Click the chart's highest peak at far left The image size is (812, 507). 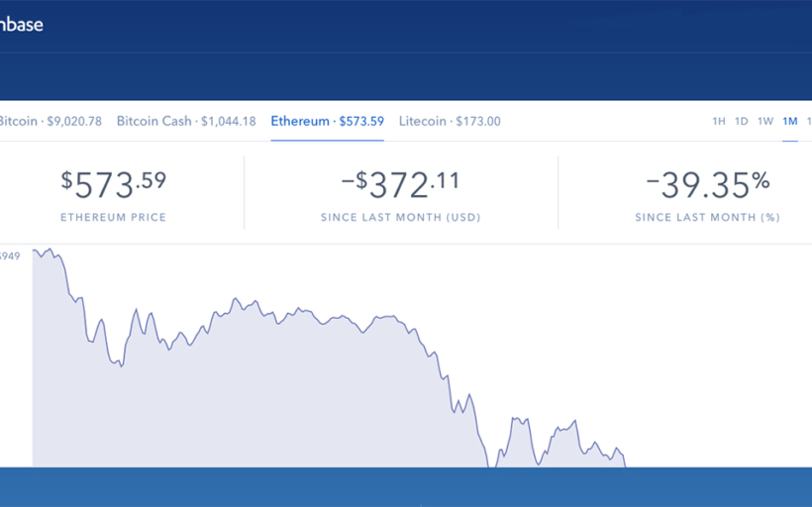click(48, 251)
